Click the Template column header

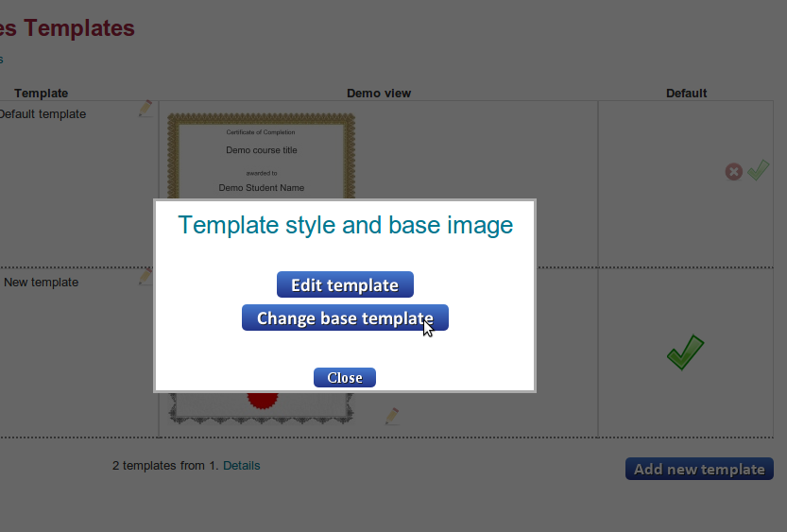[42, 94]
